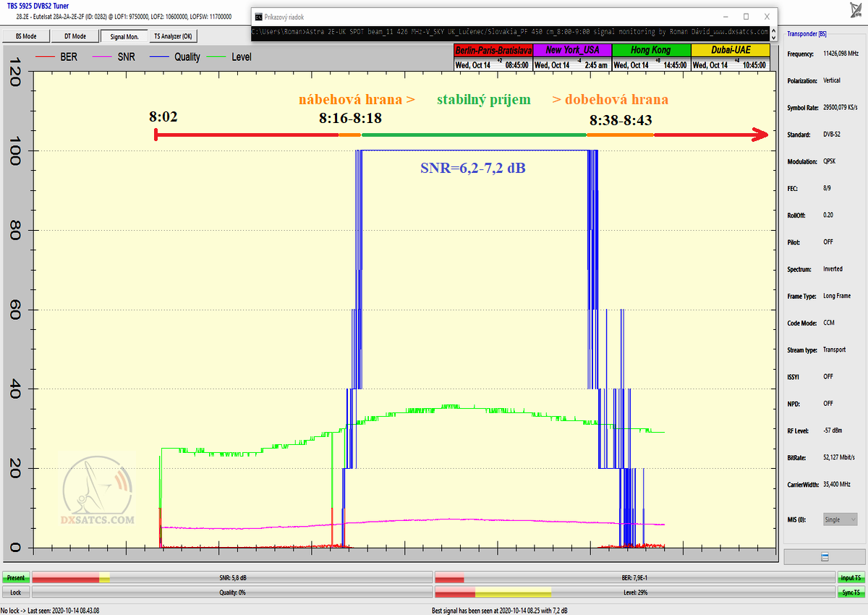
Task: Maximize the Príkazový riadok window
Action: pyautogui.click(x=746, y=16)
